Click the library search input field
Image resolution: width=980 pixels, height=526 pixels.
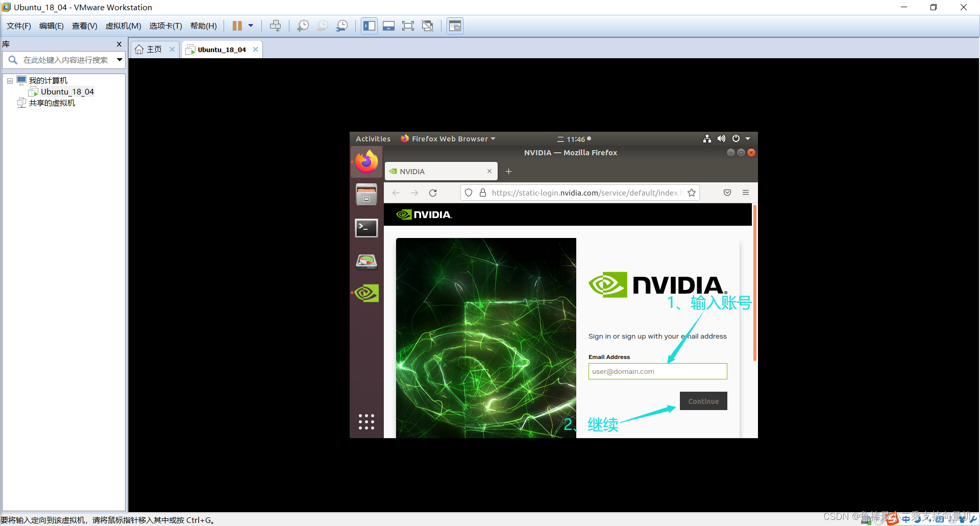click(x=65, y=60)
